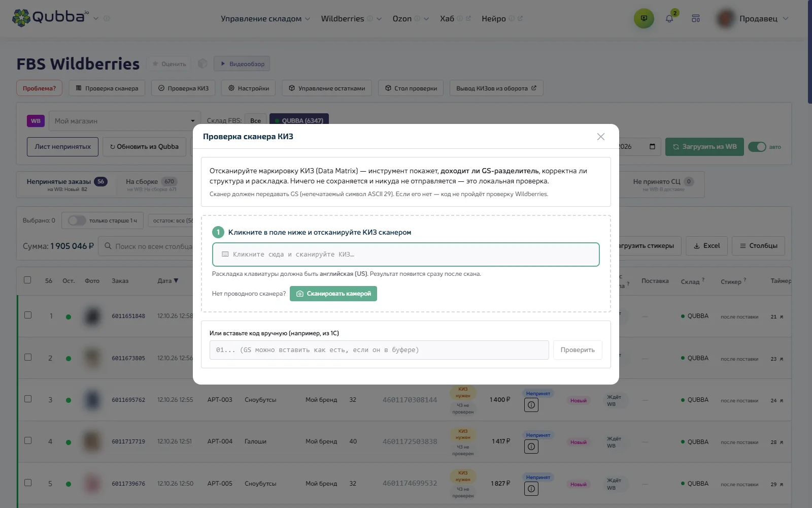Click info icon in order 6011717719 row
The height and width of the screenshot is (508, 812).
click(x=531, y=447)
